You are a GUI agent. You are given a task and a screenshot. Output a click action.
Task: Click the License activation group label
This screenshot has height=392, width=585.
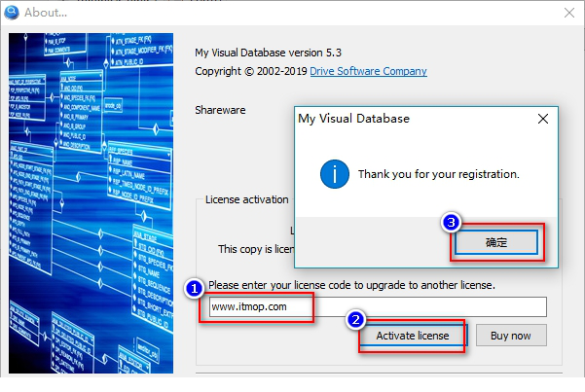(247, 199)
